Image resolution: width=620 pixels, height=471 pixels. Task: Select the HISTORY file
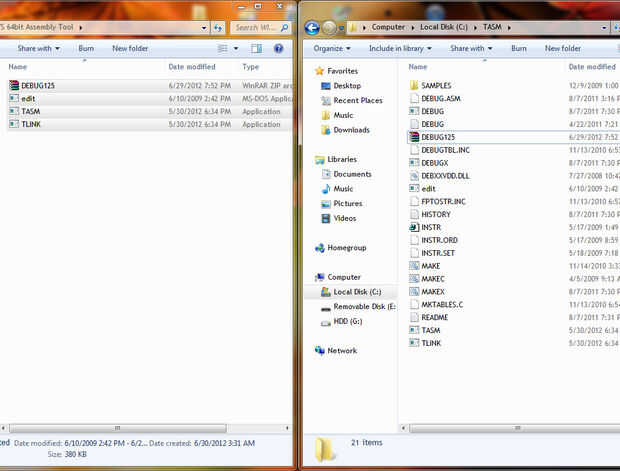tap(430, 214)
